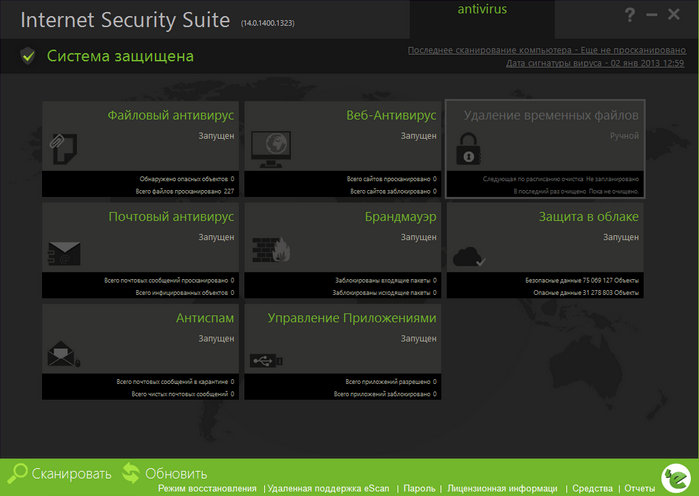Open Лицензионная информация link

(x=502, y=489)
